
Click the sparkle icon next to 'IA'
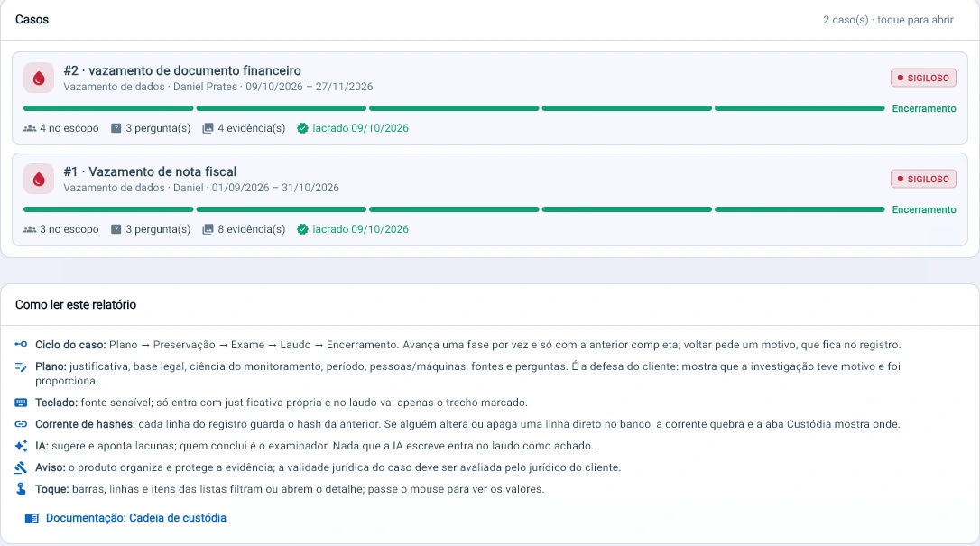point(21,446)
